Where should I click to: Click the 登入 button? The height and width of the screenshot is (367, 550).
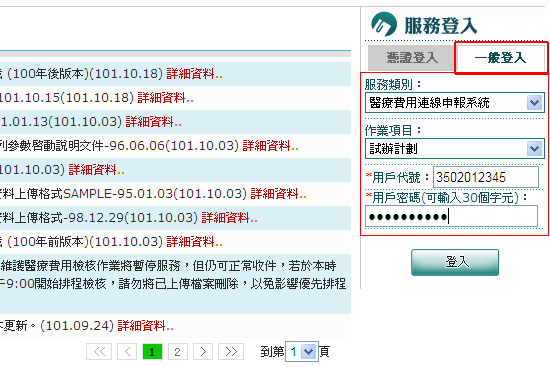click(455, 262)
